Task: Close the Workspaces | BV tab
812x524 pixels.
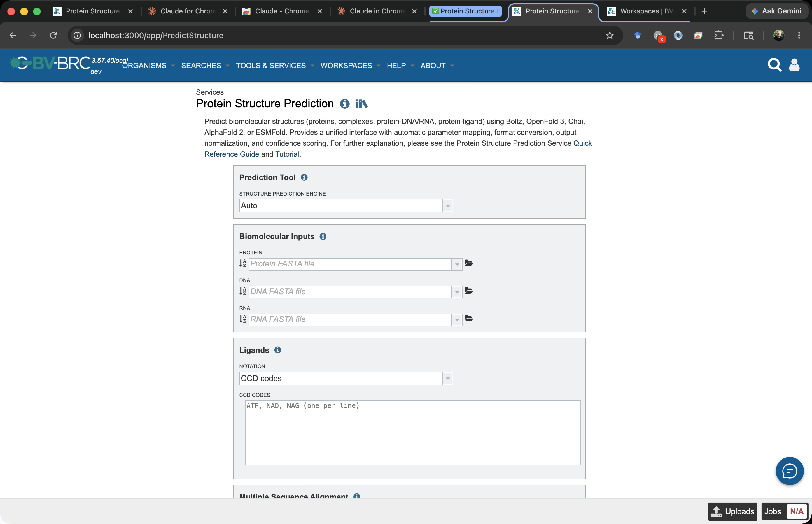Action: [x=684, y=11]
